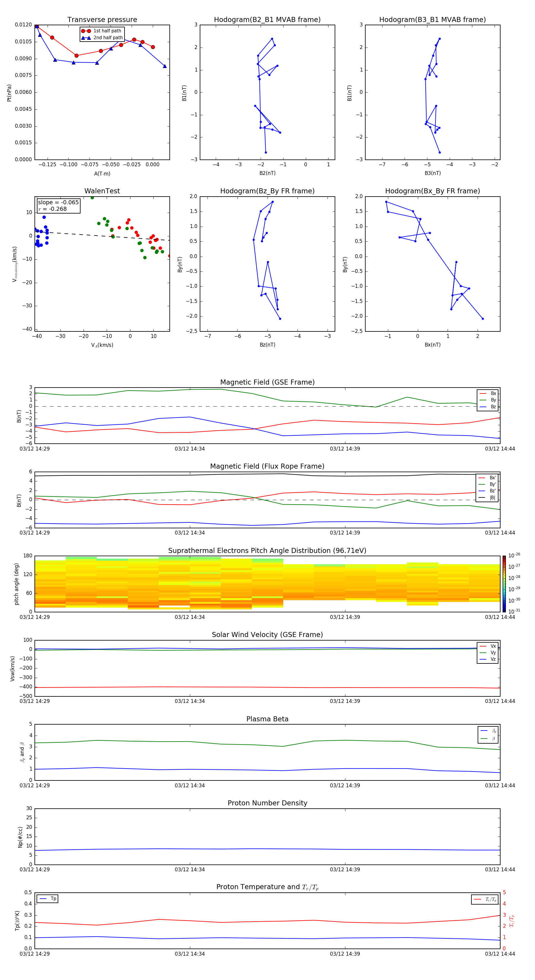Click the 'B3(nT)' x-axis label

point(432,173)
